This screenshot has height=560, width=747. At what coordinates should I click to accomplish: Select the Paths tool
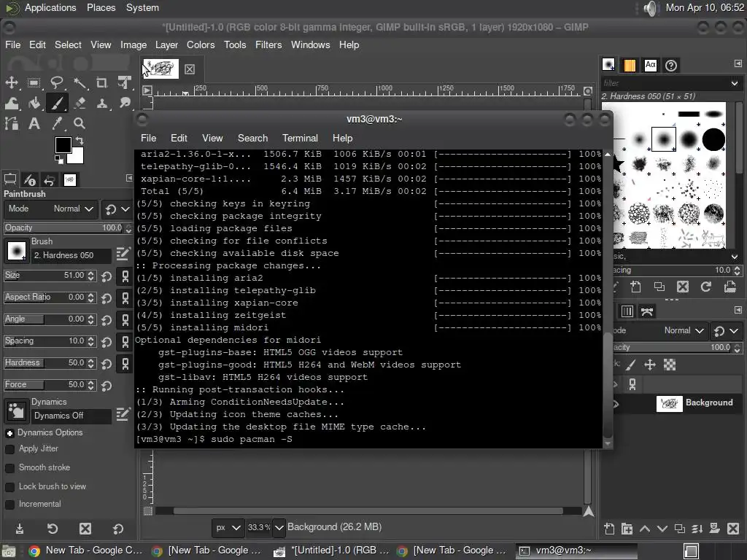coord(12,124)
